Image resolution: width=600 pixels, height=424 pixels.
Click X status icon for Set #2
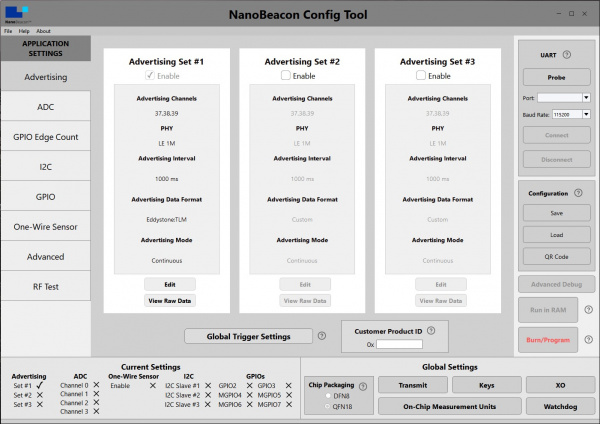point(39,395)
